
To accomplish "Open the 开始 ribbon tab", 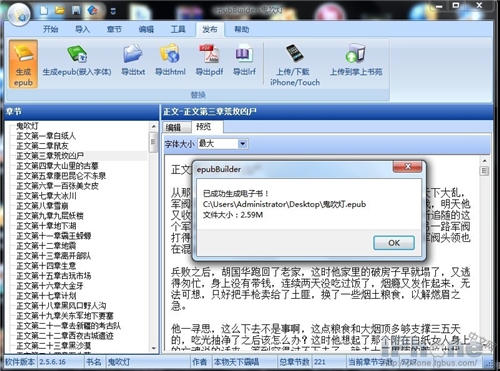I will tap(50, 29).
